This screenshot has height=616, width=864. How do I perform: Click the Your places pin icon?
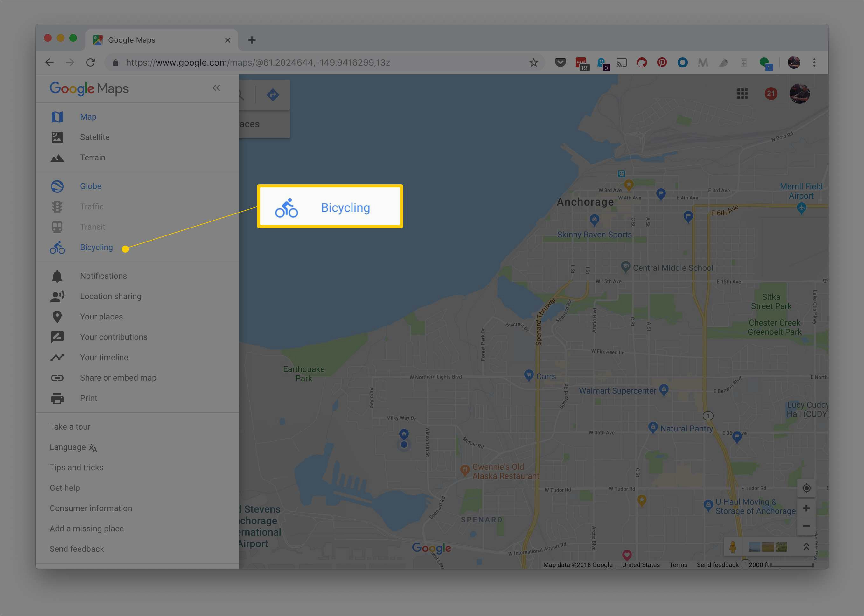(x=57, y=317)
